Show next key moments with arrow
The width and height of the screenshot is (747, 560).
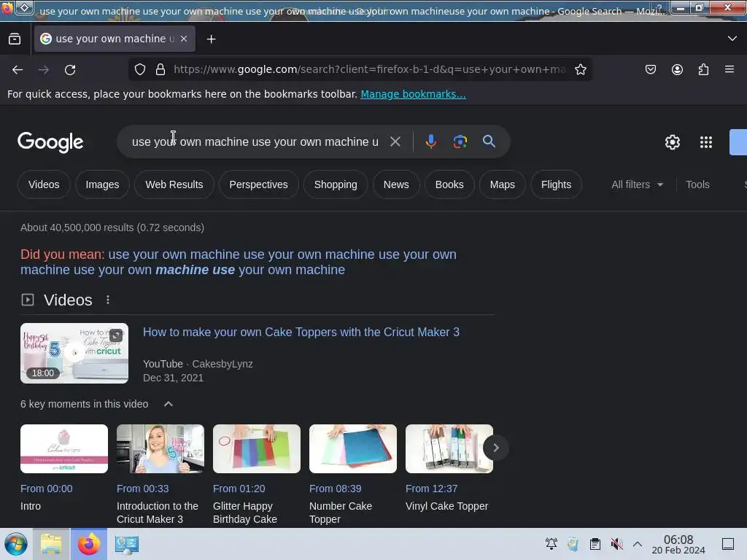[x=495, y=448]
